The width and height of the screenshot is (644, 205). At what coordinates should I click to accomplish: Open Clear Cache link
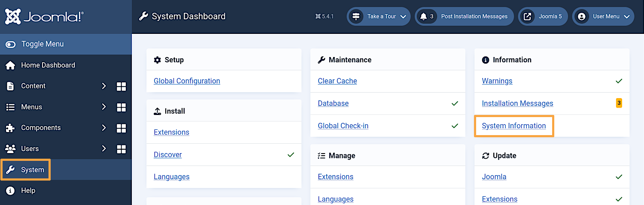[x=337, y=81]
